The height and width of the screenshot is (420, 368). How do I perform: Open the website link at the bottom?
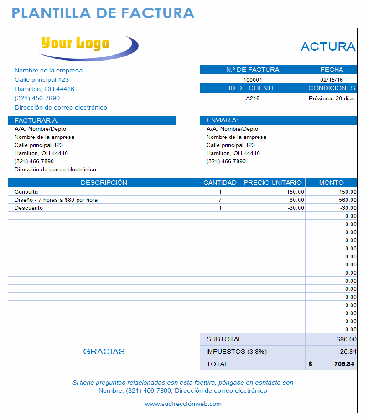point(183,404)
